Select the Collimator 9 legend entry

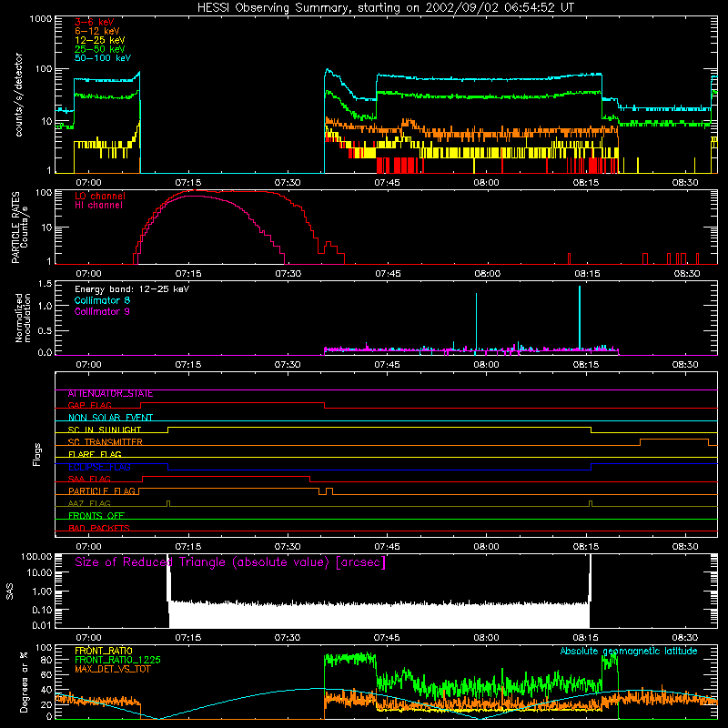coord(102,311)
